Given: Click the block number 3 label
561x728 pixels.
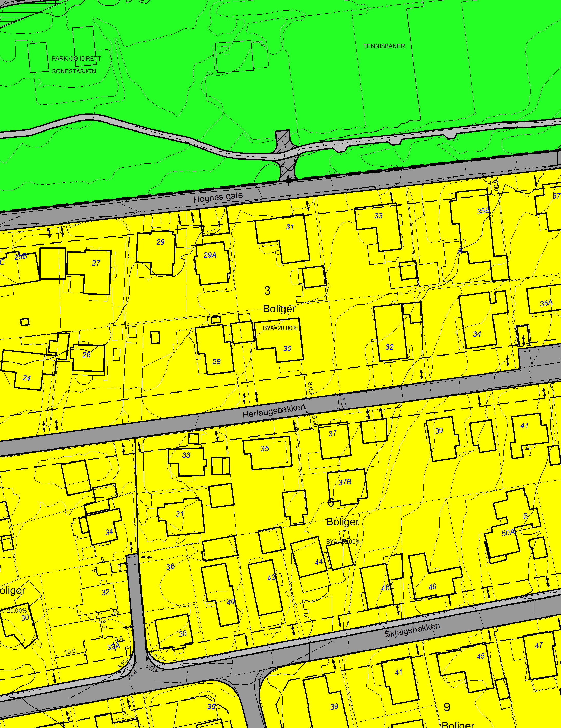Looking at the screenshot, I should coord(267,291).
